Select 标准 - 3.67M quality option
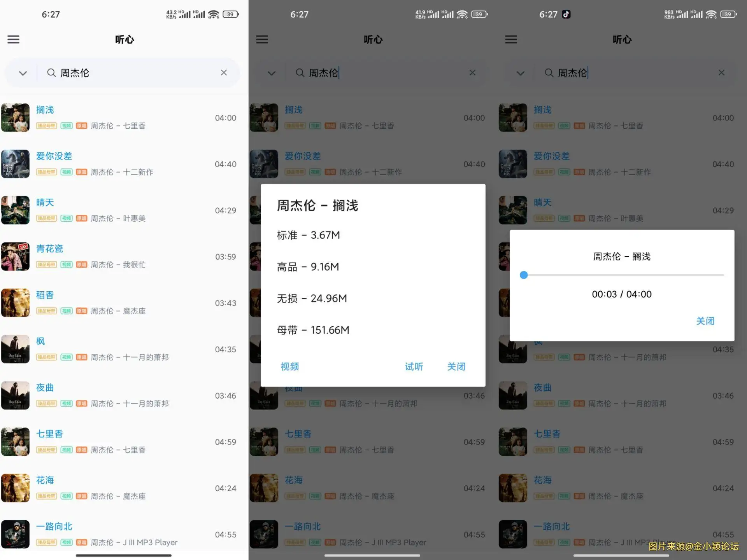This screenshot has width=747, height=560. coord(309,235)
